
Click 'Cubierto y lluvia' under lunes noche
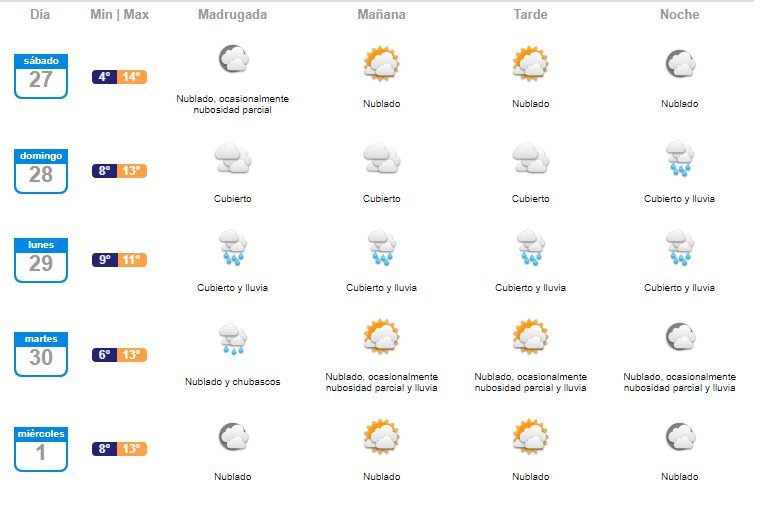tap(680, 288)
